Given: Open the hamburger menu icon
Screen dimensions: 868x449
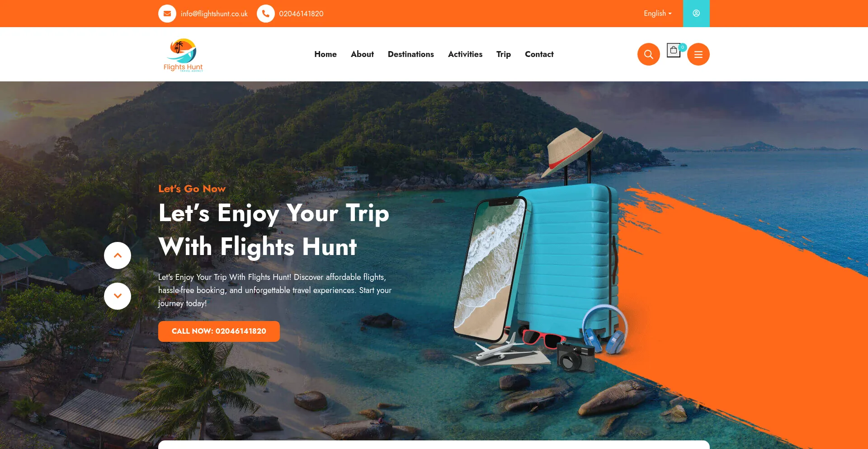Looking at the screenshot, I should [698, 54].
